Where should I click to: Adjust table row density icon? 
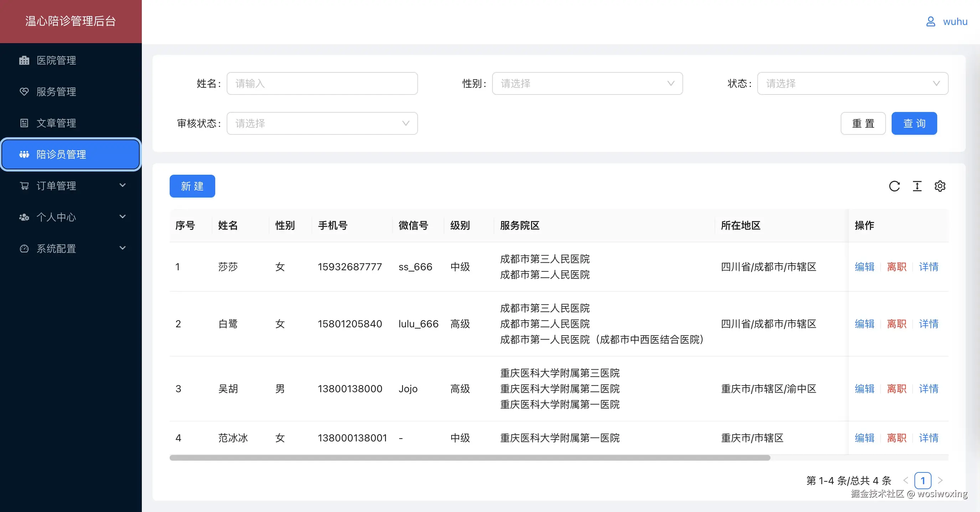[x=917, y=186]
